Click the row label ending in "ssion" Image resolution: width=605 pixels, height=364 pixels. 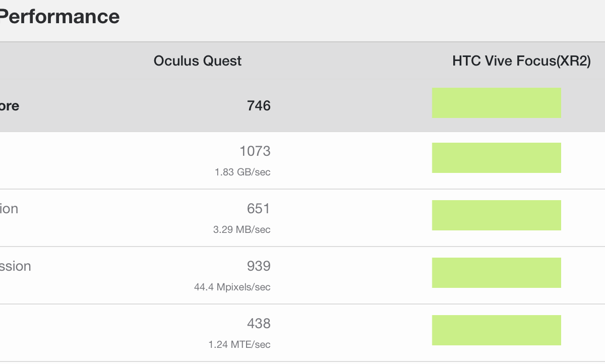point(16,266)
